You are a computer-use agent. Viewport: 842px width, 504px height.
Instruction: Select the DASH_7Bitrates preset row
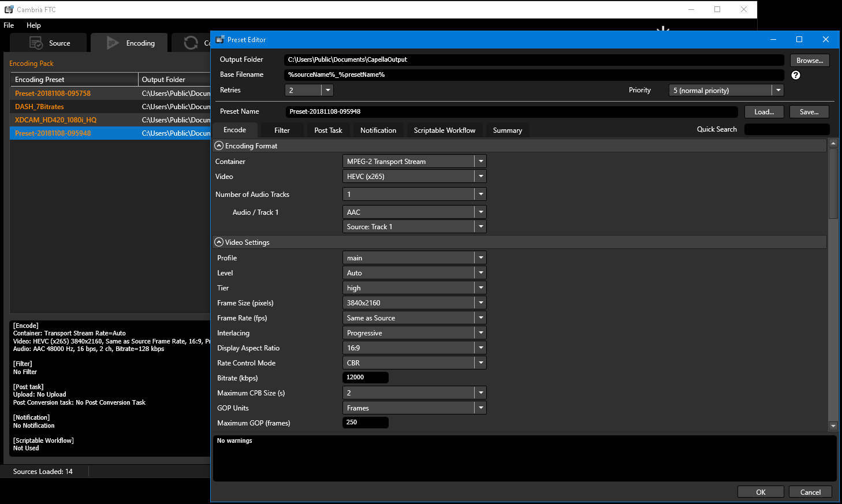click(39, 107)
